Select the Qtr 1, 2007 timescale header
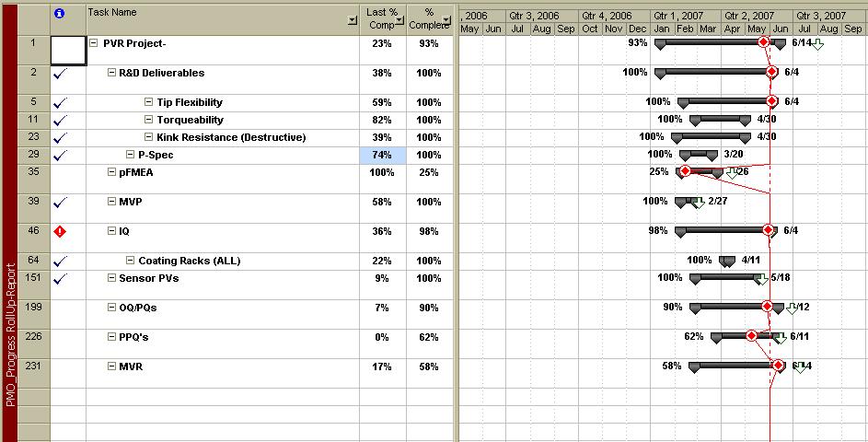This screenshot has height=442, width=868. (683, 16)
